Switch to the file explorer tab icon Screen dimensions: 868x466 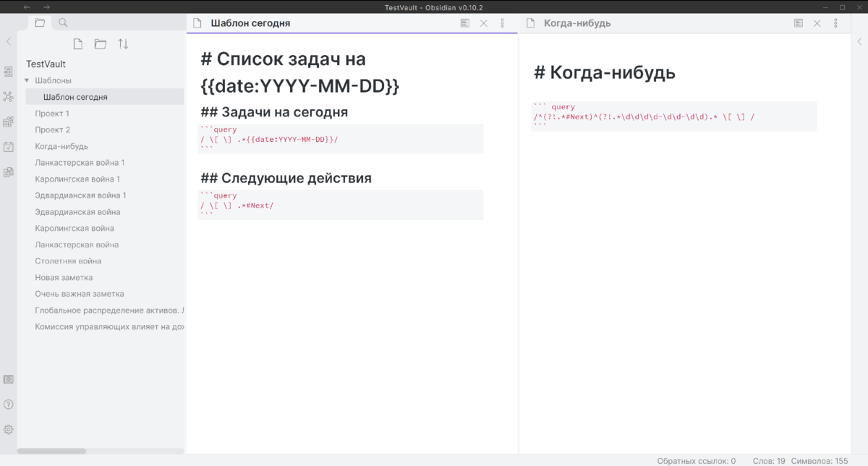(40, 23)
